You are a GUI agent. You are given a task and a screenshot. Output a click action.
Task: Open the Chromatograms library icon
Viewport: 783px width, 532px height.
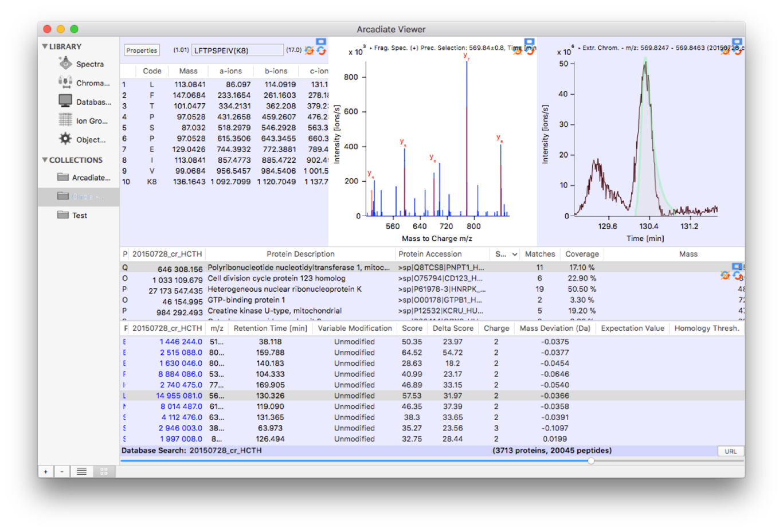pos(65,83)
